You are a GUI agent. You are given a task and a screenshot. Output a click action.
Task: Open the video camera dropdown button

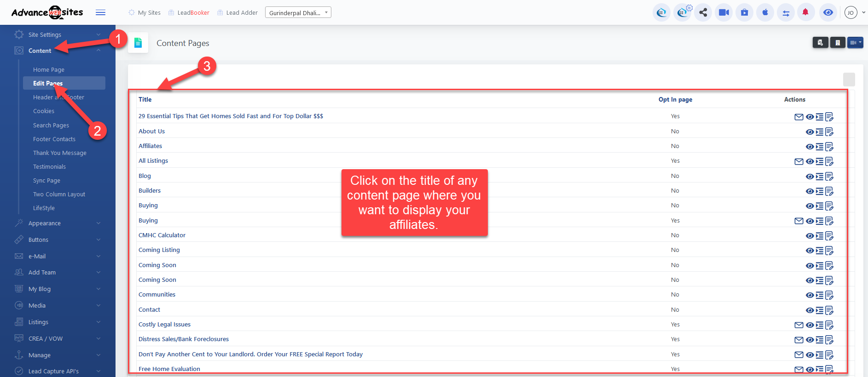tap(855, 43)
